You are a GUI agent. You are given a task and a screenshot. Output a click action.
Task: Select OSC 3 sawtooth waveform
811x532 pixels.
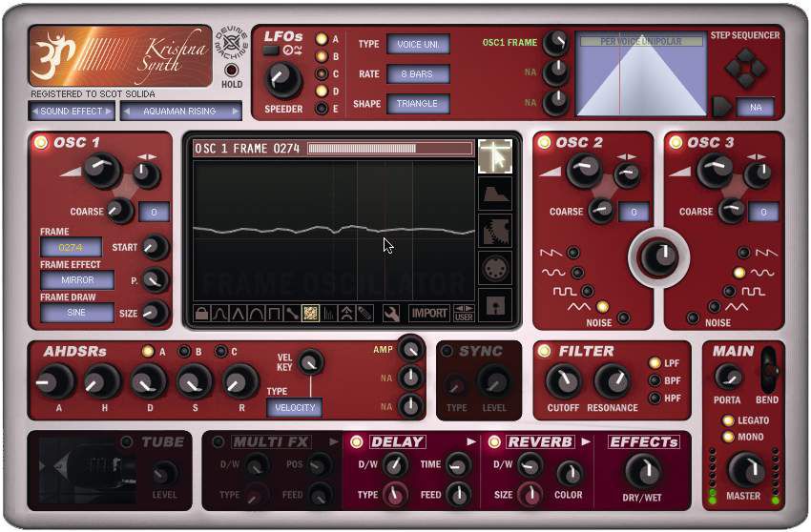click(x=744, y=253)
